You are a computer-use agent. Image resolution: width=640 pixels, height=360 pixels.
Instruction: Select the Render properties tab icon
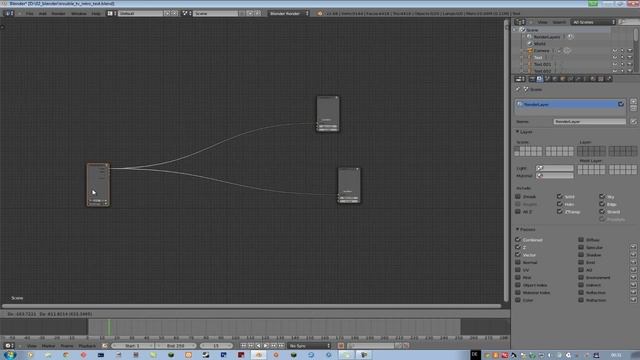pyautogui.click(x=532, y=79)
